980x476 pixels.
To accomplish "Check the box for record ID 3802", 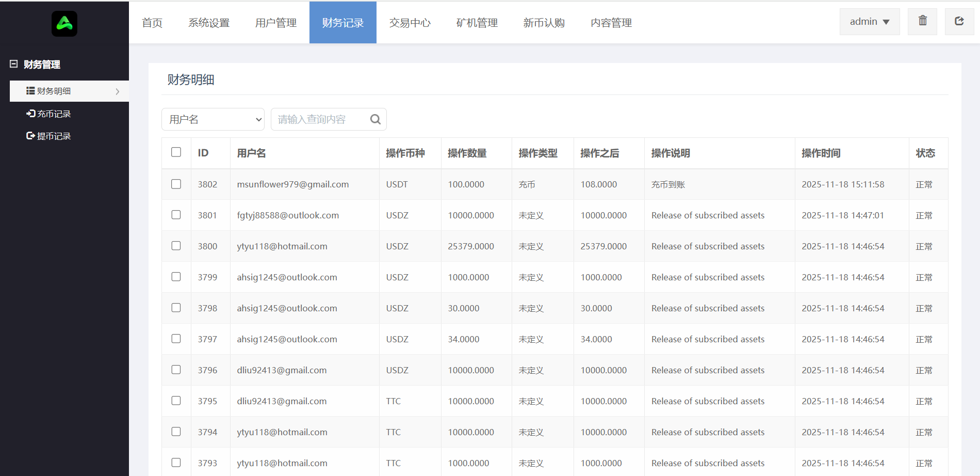I will (176, 184).
